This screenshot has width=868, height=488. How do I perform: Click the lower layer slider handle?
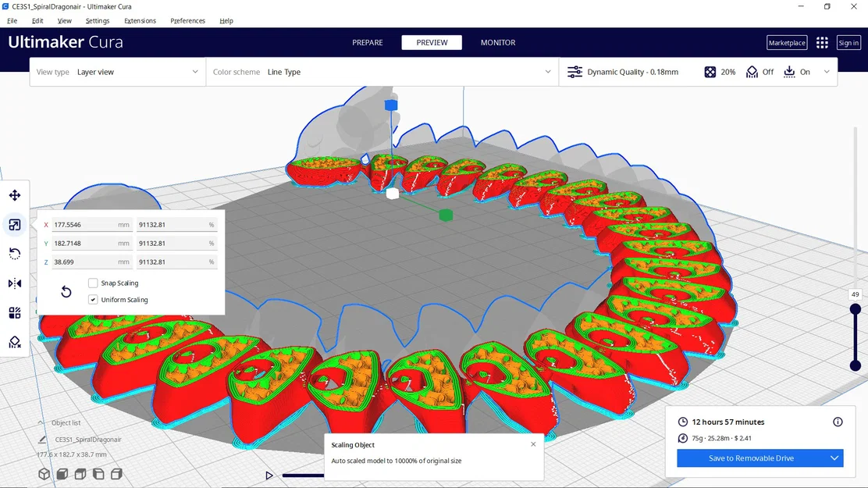(x=856, y=365)
